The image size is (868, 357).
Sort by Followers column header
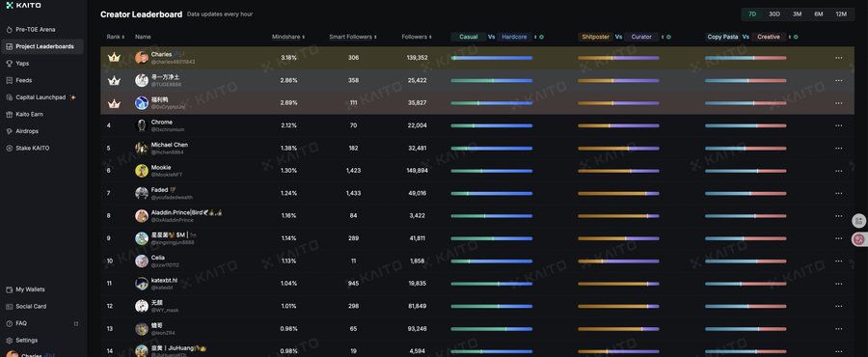click(417, 37)
